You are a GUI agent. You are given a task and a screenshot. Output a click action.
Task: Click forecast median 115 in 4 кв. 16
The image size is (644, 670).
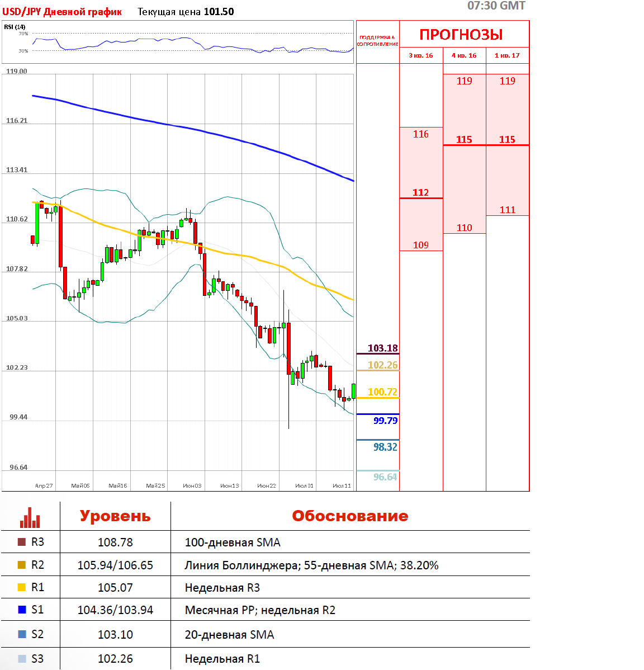(x=464, y=140)
